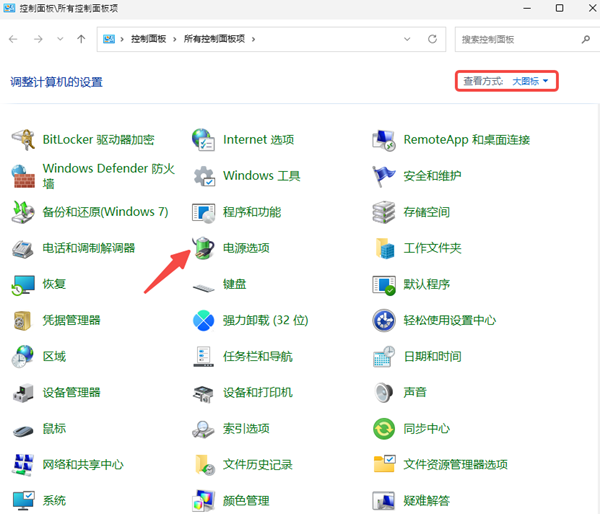The image size is (600, 514).
Task: Open BitLocker 驱动器加密 icon
Action: pos(24,140)
